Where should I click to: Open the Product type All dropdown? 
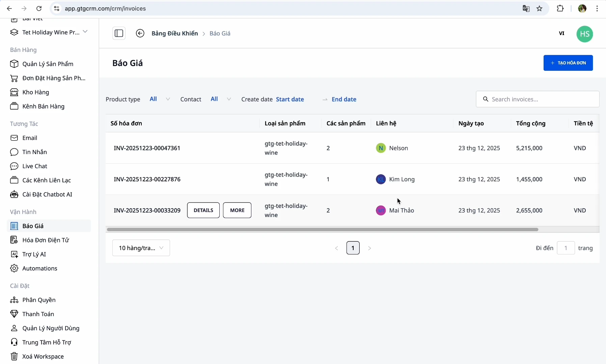[159, 99]
